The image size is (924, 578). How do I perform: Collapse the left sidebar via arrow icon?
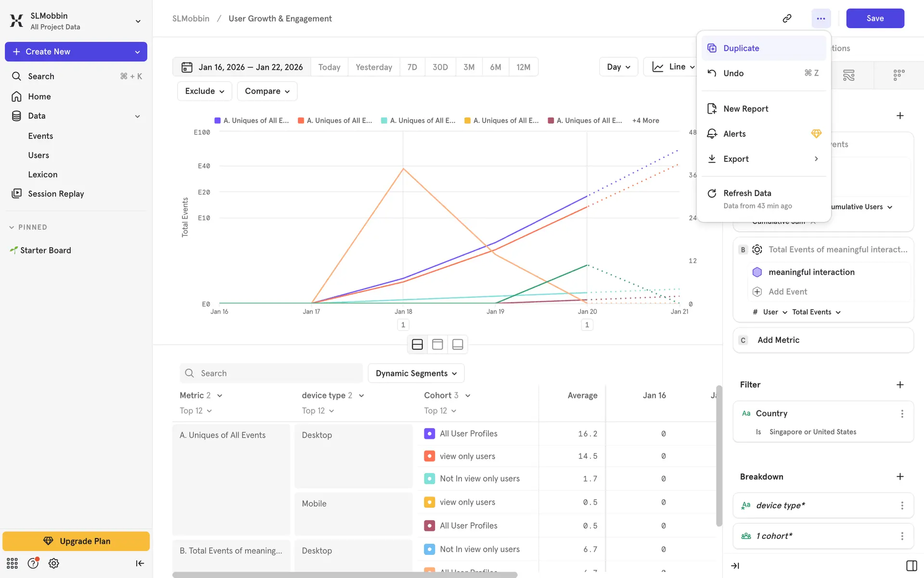[x=140, y=563]
